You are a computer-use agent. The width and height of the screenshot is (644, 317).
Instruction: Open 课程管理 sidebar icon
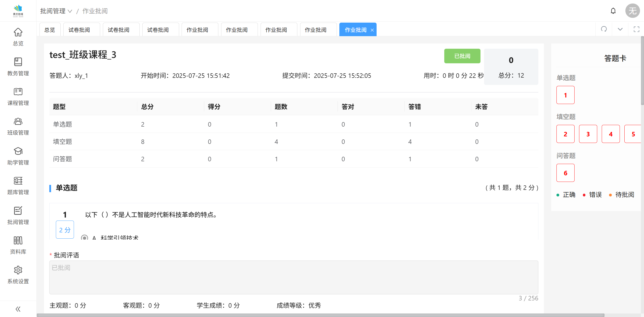click(18, 92)
